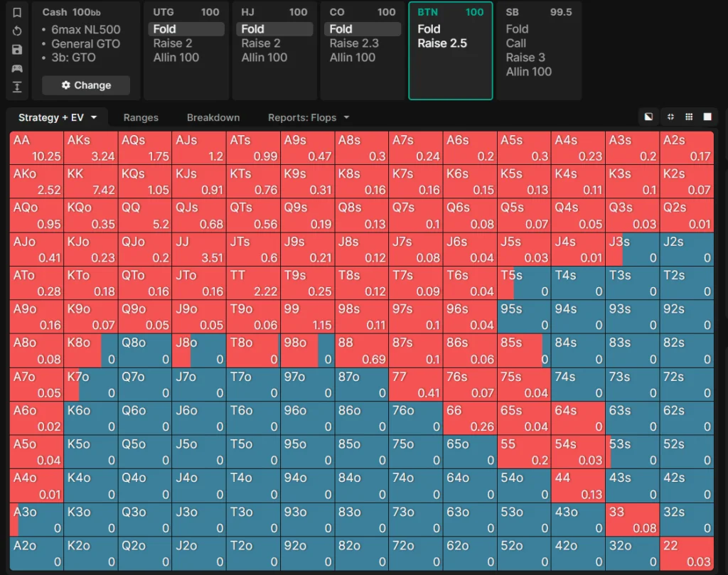Select Raise 2.5 for BTN
Image resolution: width=728 pixels, height=575 pixels.
tap(442, 43)
